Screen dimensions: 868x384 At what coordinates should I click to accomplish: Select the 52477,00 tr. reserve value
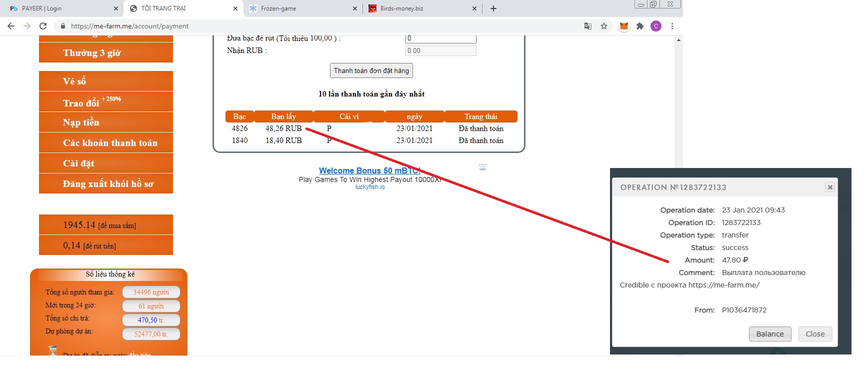click(151, 334)
